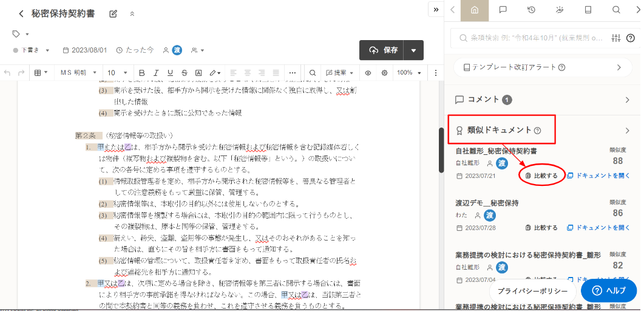Image resolution: width=644 pixels, height=311 pixels.
Task: Open the editor settings gear icon
Action: (384, 73)
